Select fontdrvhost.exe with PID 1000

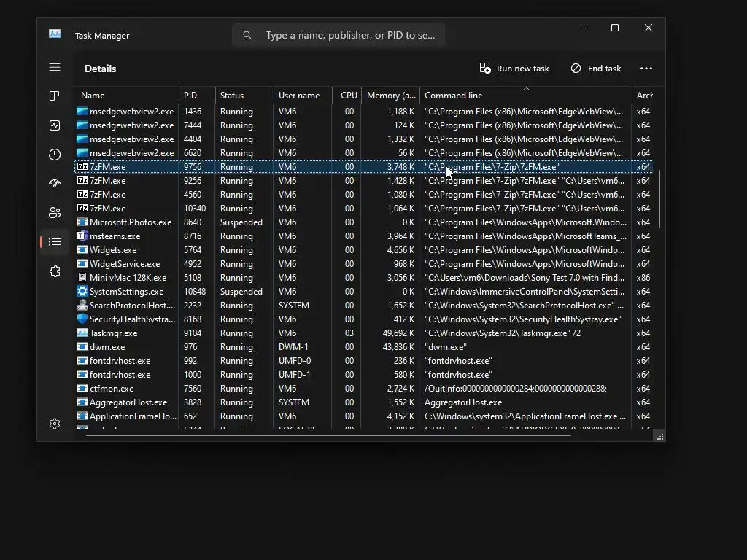pos(363,374)
